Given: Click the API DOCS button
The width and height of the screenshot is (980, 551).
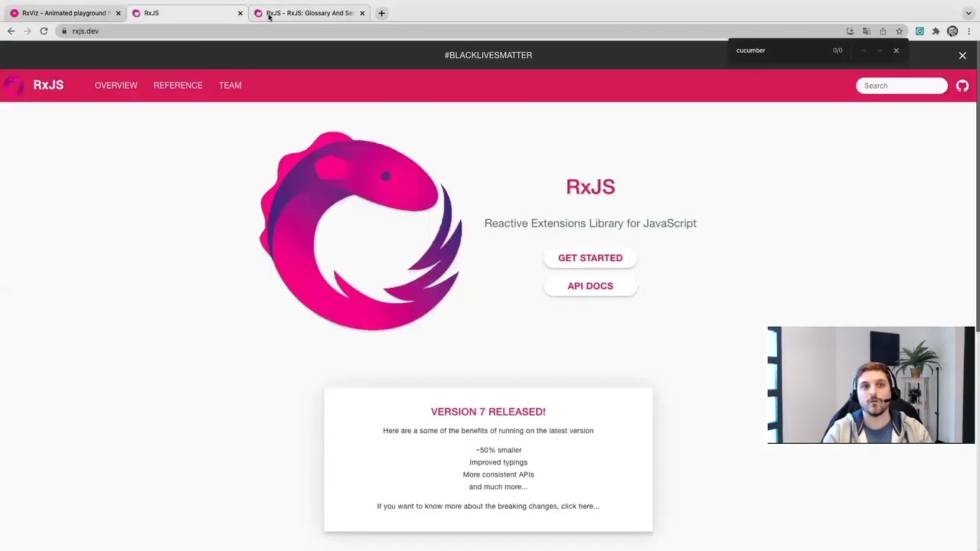Looking at the screenshot, I should (x=590, y=286).
